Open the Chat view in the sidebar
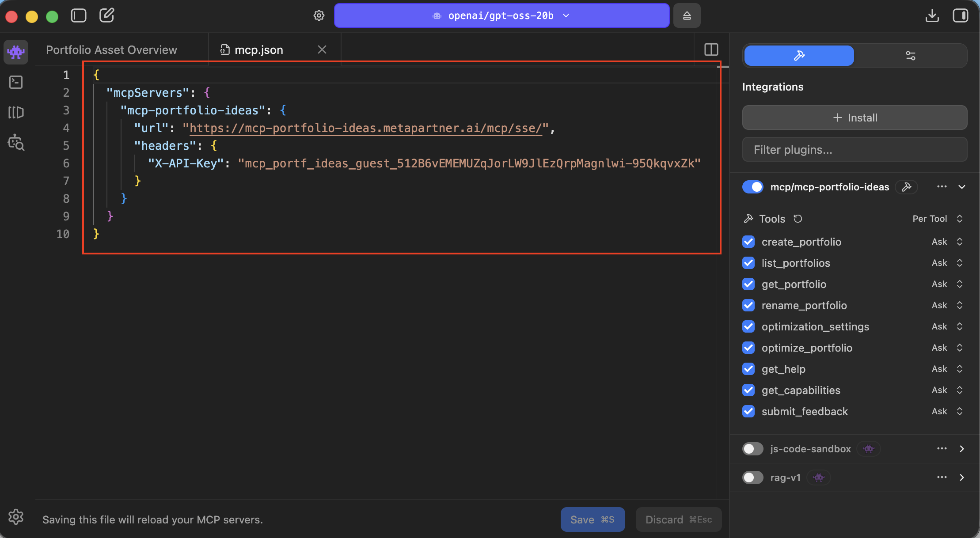The width and height of the screenshot is (980, 538). coord(16,52)
